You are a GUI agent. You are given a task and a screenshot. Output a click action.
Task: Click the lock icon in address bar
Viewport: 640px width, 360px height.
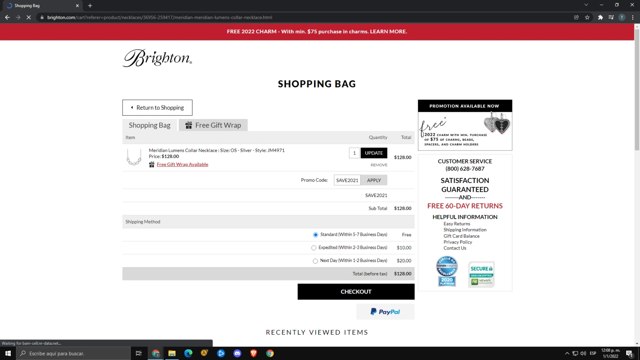[42, 18]
